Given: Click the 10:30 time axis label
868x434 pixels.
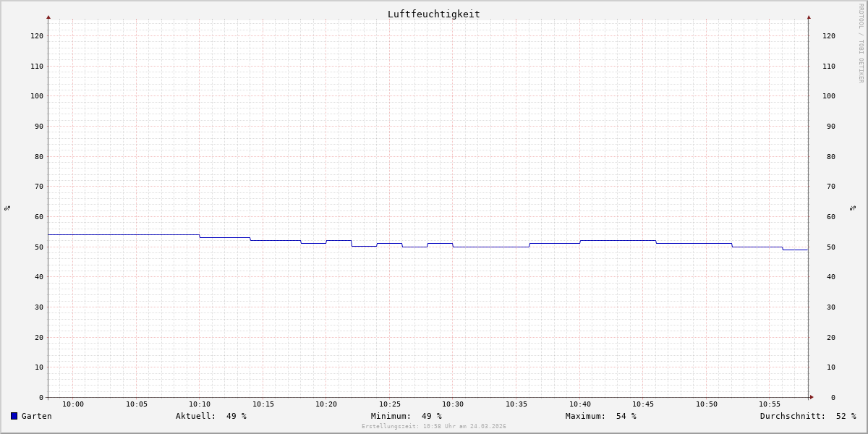Looking at the screenshot, I should point(453,404).
